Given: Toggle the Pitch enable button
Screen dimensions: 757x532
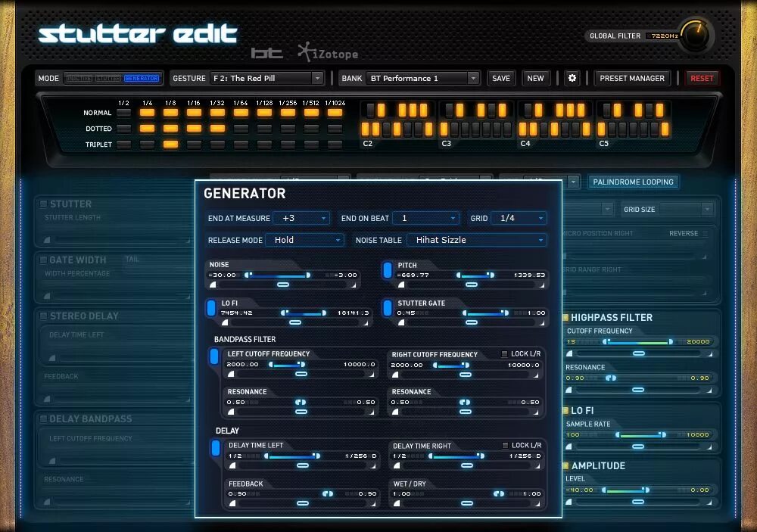Looking at the screenshot, I should click(387, 270).
